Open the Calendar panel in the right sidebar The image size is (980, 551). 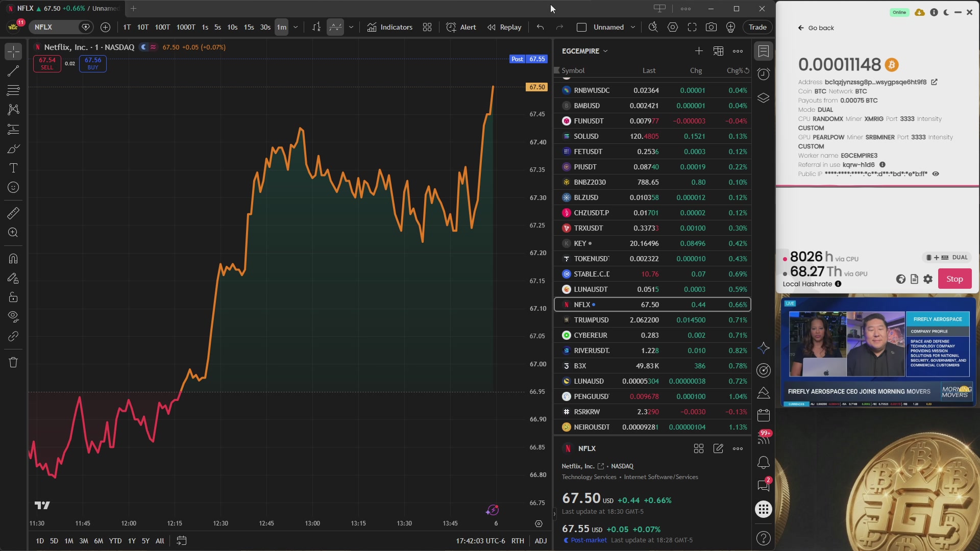(x=764, y=415)
